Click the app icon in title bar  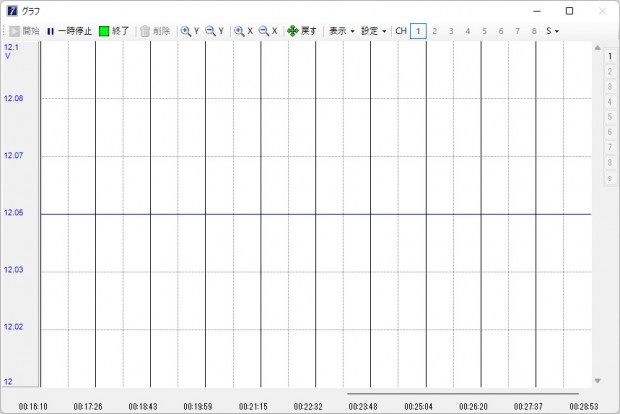(12, 10)
